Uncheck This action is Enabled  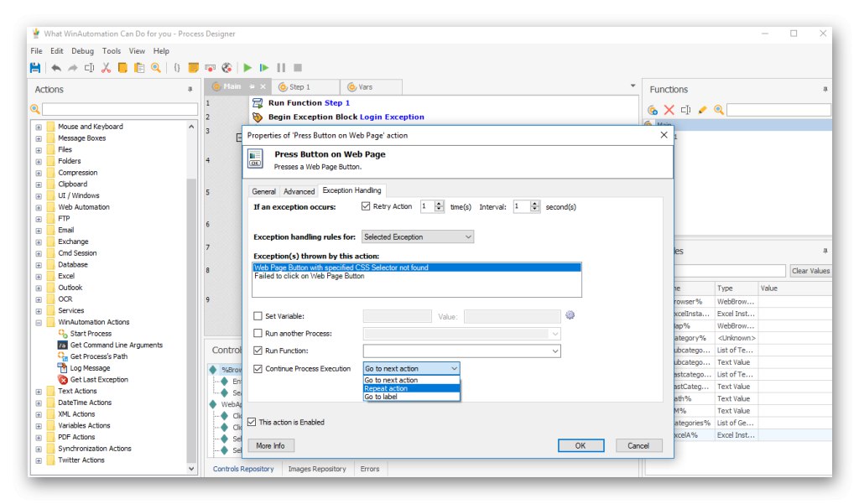coord(252,422)
